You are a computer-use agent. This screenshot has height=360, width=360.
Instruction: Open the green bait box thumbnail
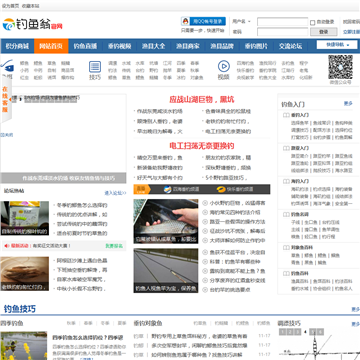[25, 218]
